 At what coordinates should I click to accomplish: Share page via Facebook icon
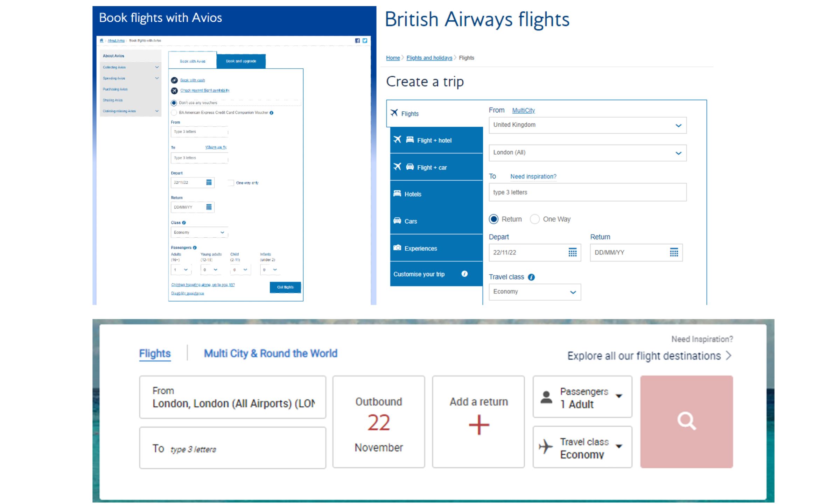[357, 41]
